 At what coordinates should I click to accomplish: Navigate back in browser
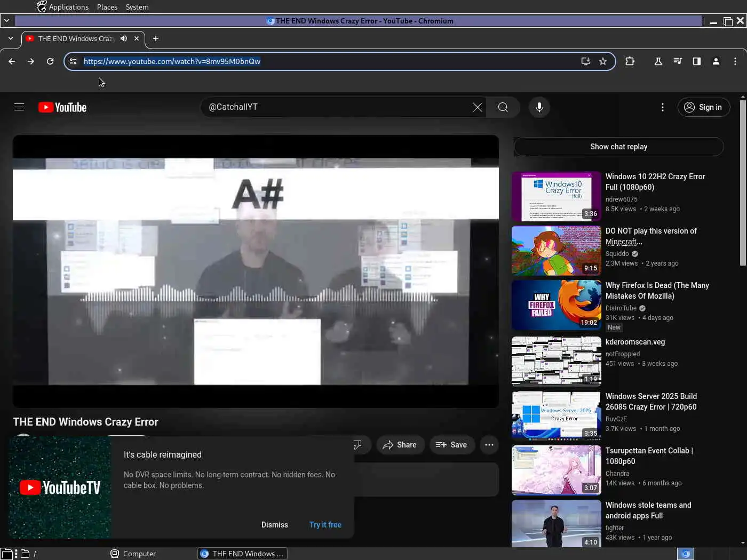click(x=12, y=61)
